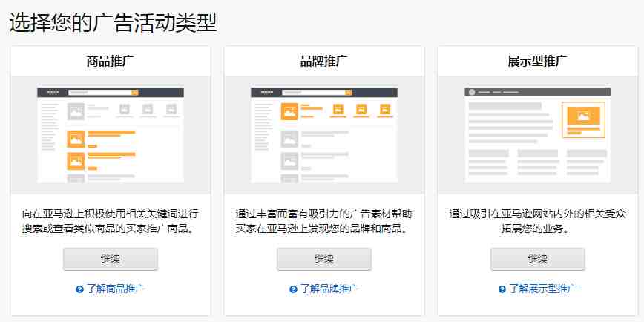Open the 了解商品推广 link

[116, 289]
